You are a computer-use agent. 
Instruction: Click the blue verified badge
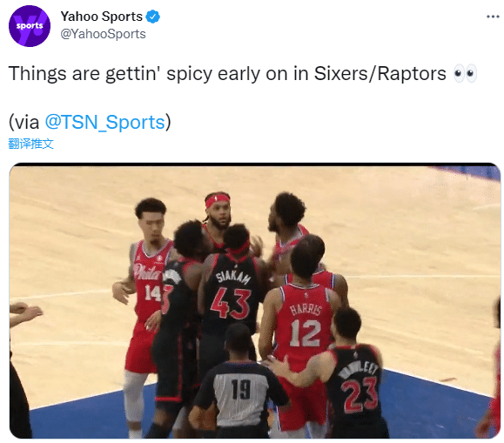(152, 17)
